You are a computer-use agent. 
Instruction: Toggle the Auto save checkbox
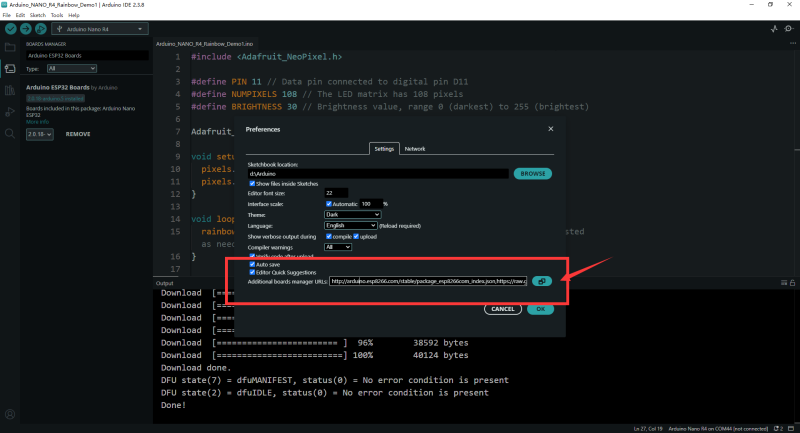click(252, 264)
